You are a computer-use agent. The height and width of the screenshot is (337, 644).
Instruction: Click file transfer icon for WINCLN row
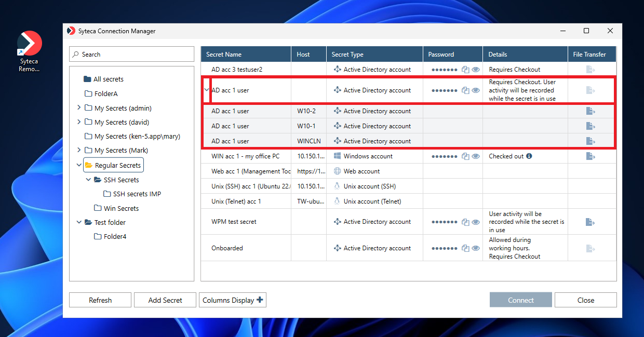(590, 141)
